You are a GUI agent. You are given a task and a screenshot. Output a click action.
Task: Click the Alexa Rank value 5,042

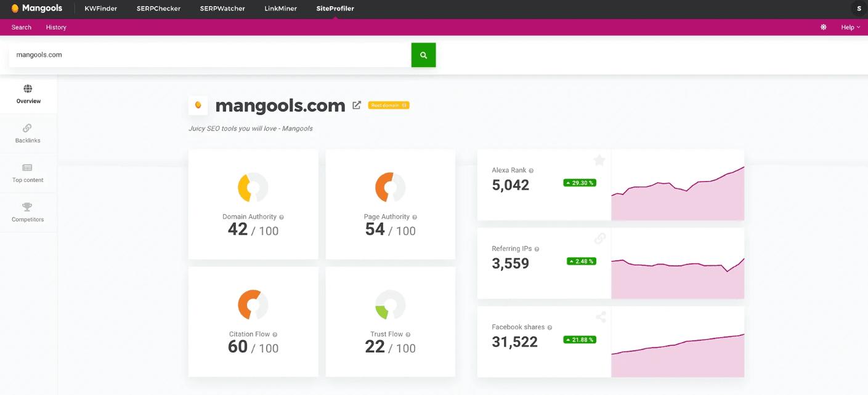511,185
